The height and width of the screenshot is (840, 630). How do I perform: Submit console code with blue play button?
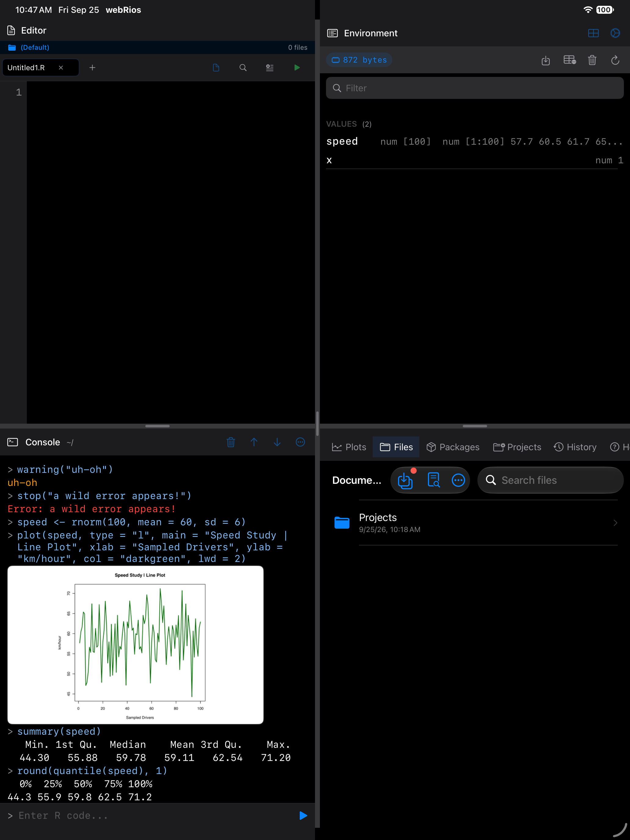coord(303,815)
